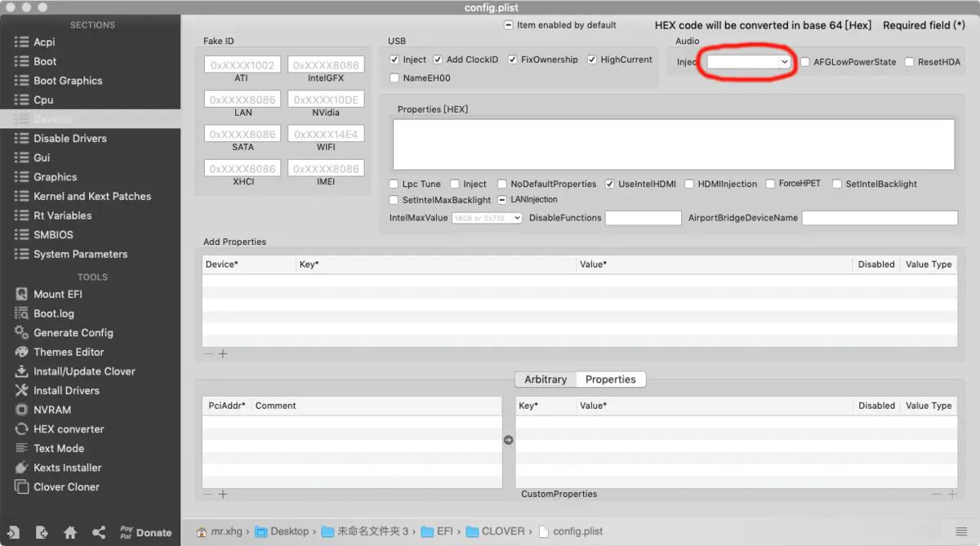980x546 pixels.
Task: Switch to the Properties tab
Action: pyautogui.click(x=611, y=379)
